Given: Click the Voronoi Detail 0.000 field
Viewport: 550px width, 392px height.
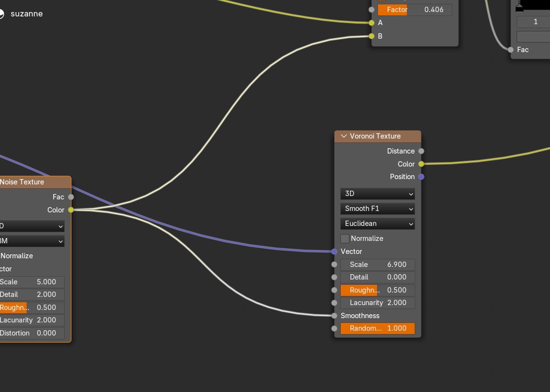Looking at the screenshot, I should 377,277.
